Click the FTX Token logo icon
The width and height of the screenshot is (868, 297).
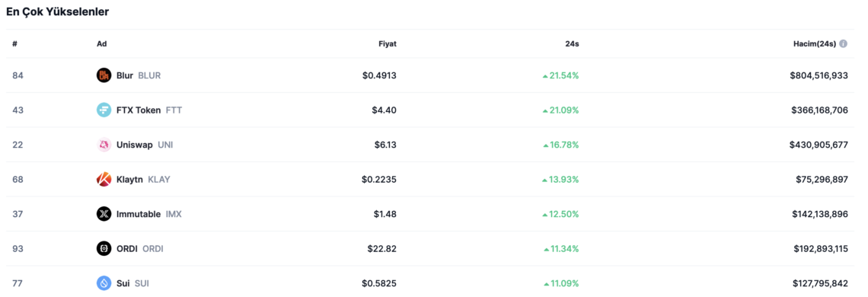click(x=104, y=110)
